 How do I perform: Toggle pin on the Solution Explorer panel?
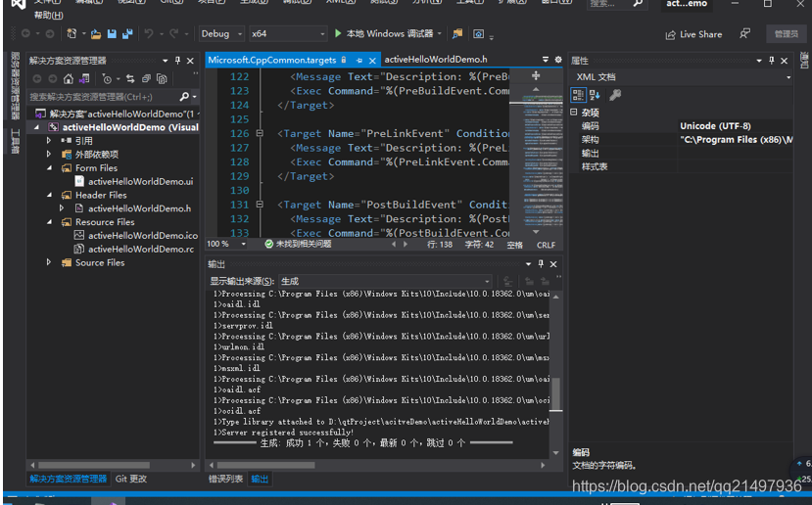point(177,61)
